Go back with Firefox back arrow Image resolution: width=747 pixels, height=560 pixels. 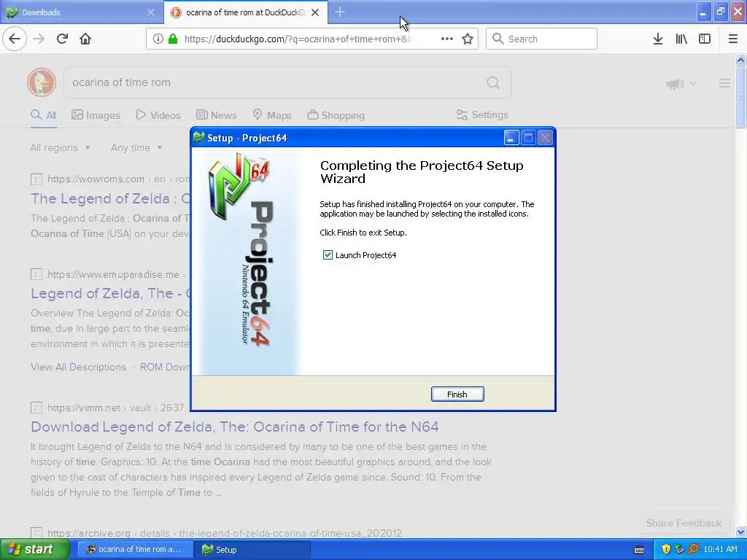point(15,39)
